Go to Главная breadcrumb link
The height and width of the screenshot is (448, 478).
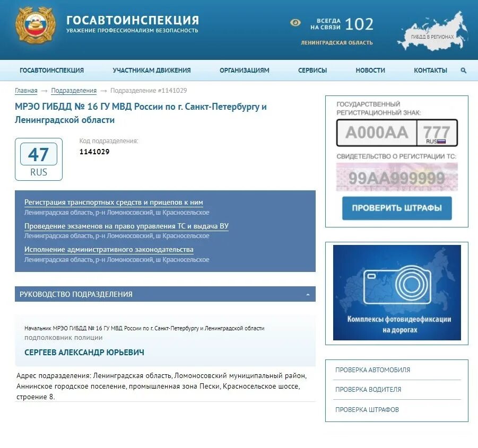tap(26, 91)
